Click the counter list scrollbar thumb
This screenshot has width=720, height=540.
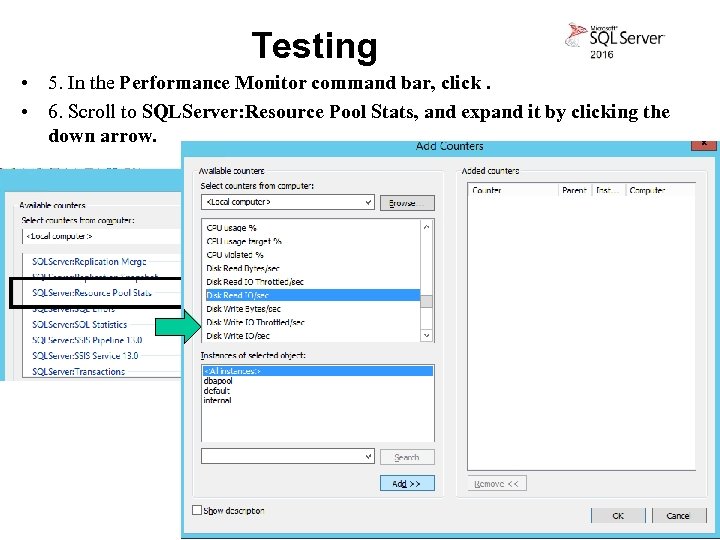point(427,301)
